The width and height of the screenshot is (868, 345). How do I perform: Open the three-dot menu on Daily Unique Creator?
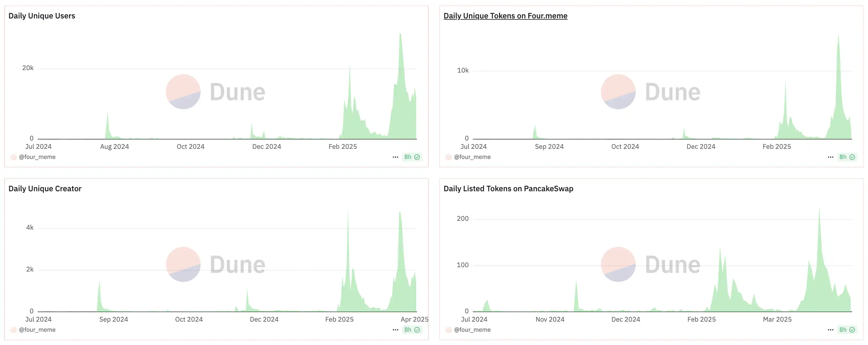coord(395,330)
